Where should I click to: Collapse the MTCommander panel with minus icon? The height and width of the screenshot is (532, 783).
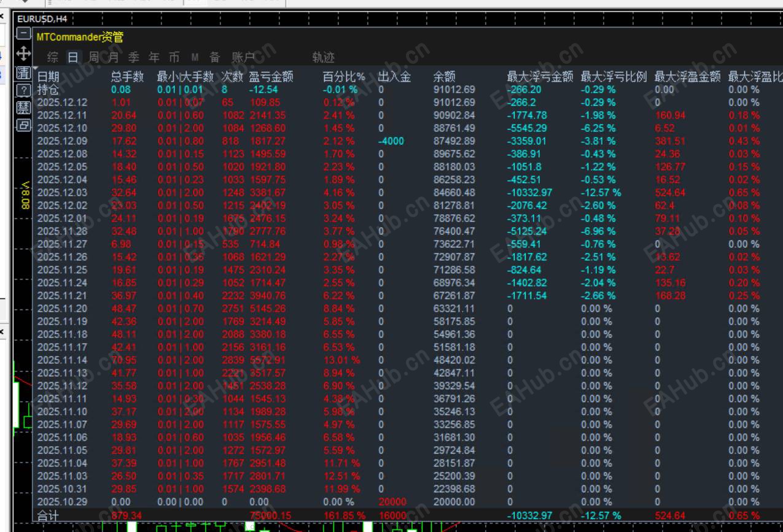pyautogui.click(x=23, y=33)
